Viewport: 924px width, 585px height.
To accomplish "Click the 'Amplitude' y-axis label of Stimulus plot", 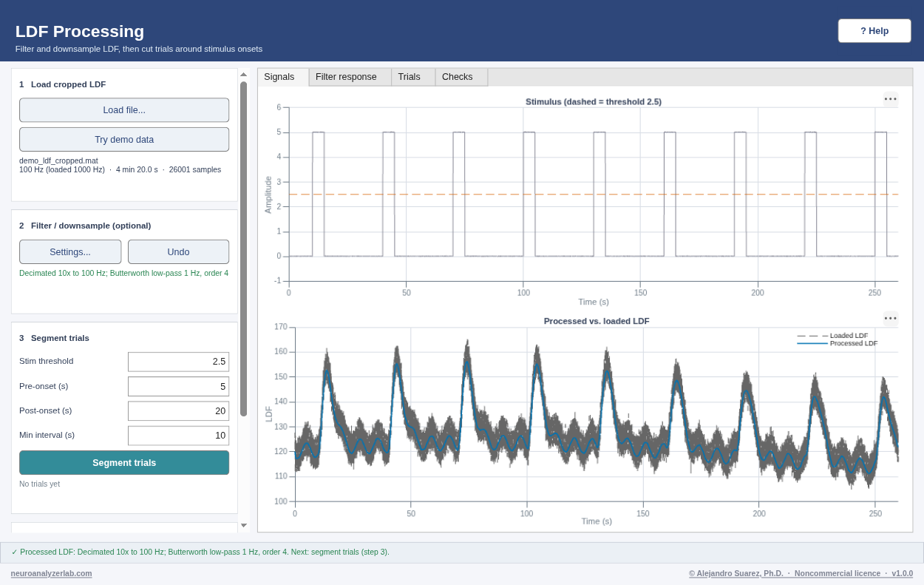I will tap(268, 195).
